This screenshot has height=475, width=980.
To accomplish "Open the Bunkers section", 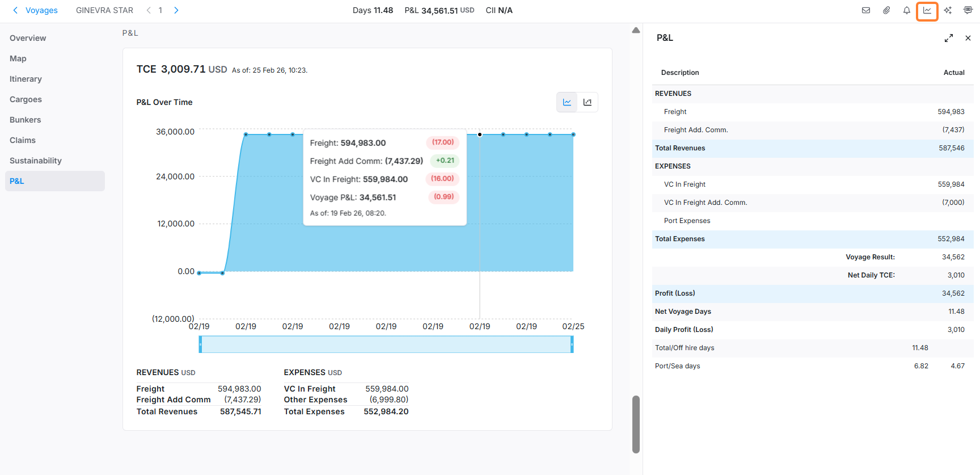I will coord(26,120).
